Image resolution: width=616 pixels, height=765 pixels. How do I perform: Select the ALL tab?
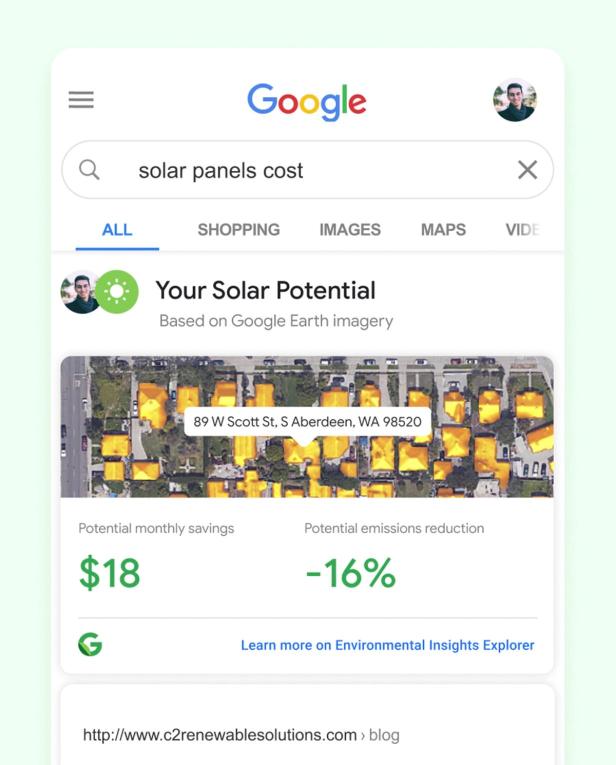coord(117,230)
